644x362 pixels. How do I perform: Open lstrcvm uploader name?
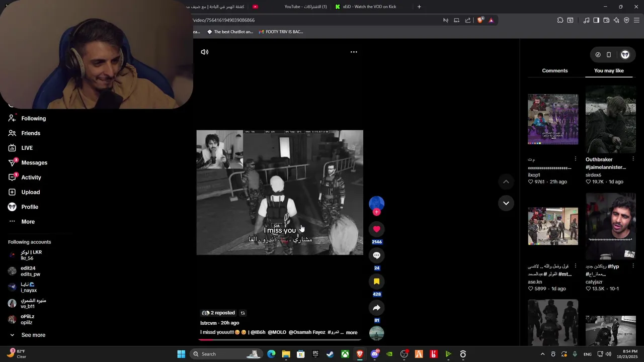pos(208,323)
